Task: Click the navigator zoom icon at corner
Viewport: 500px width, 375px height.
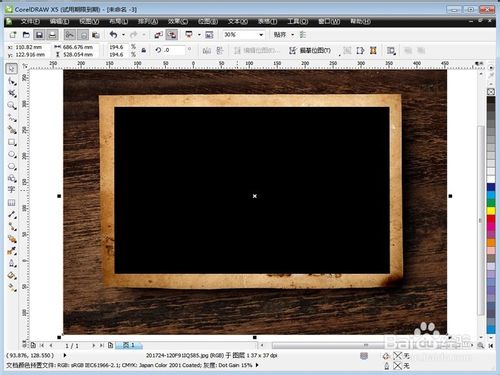Action: (481, 345)
